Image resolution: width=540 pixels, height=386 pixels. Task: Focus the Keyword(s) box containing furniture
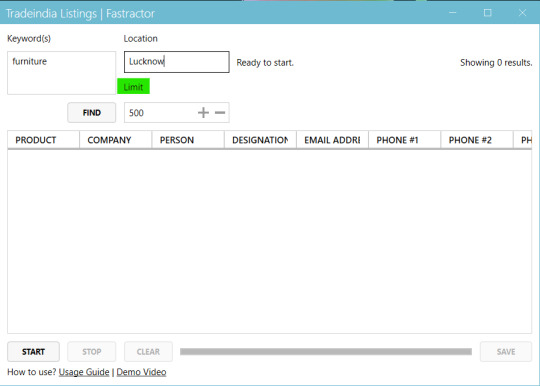(62, 73)
